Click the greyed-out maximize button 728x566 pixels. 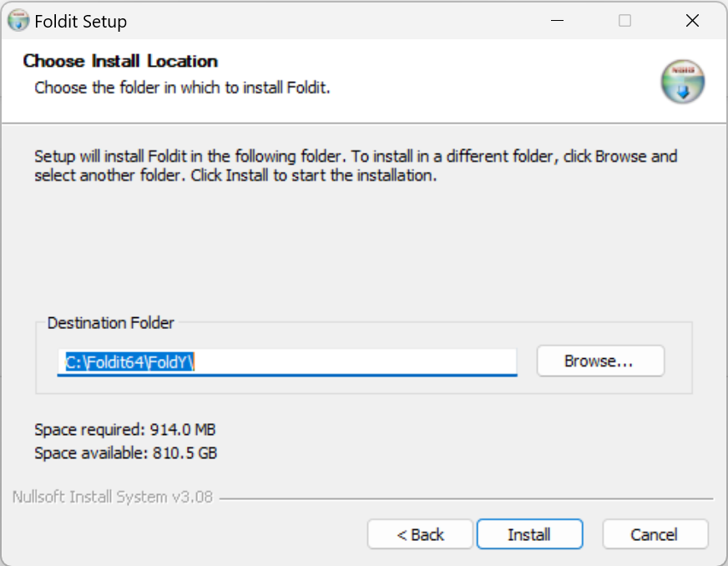[624, 21]
